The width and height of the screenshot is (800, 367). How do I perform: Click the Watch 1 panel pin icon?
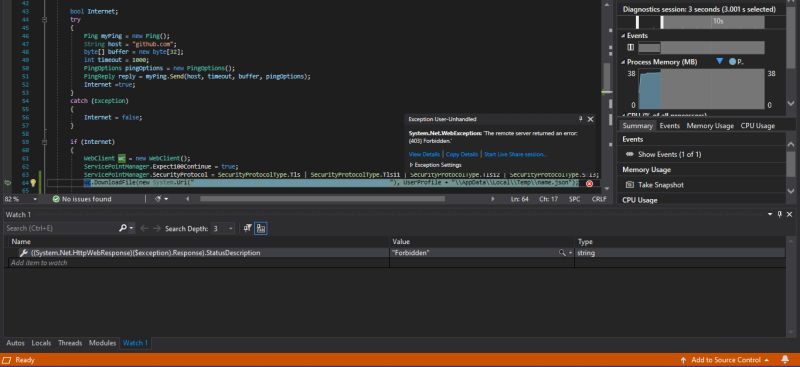pos(780,214)
